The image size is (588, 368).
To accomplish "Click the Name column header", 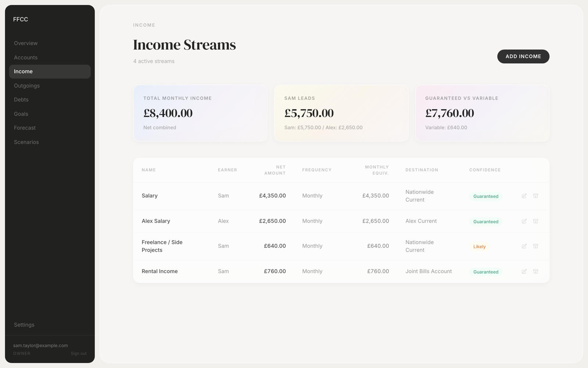I will pos(149,170).
